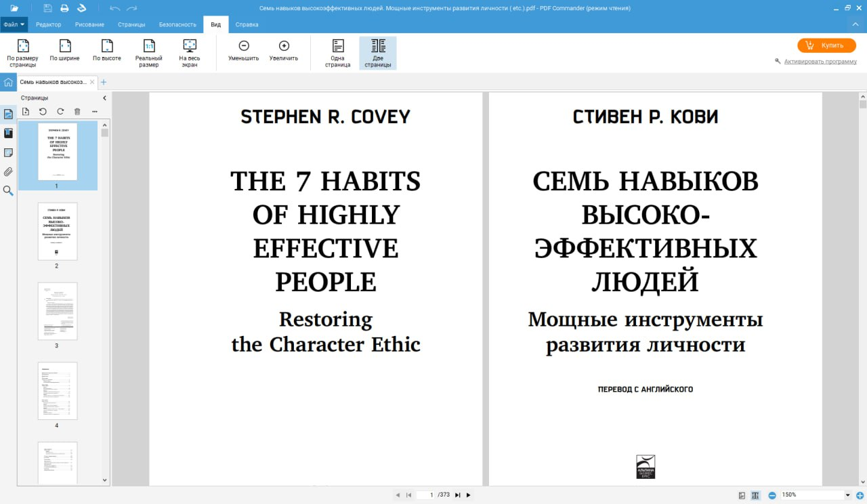This screenshot has width=867, height=504.
Task: Open the bookmarks sidebar panel
Action: click(8, 133)
